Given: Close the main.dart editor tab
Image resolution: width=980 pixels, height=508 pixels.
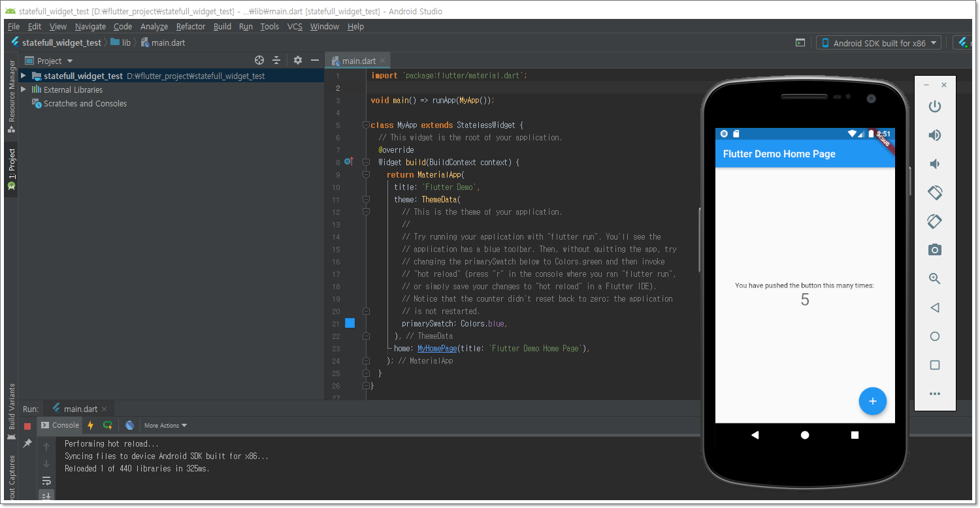Looking at the screenshot, I should tap(383, 60).
